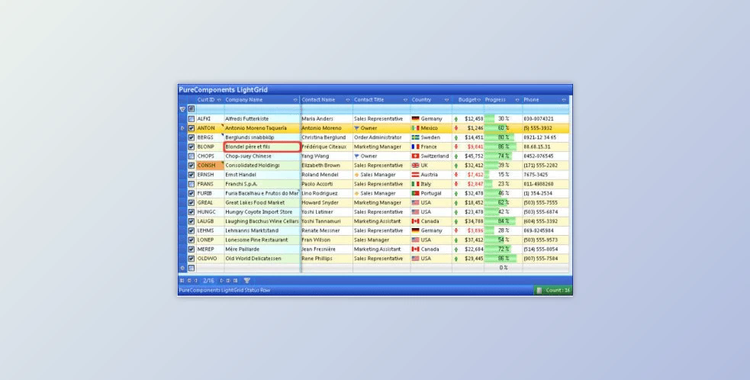Click the Germany flag in LEHMS row
The height and width of the screenshot is (380, 750).
point(415,231)
